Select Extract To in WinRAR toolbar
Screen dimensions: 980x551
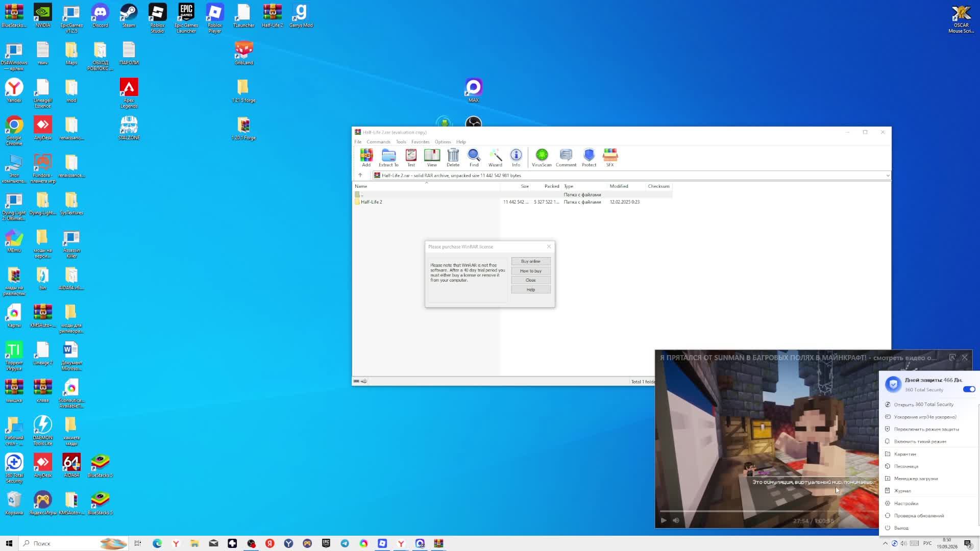click(x=388, y=158)
